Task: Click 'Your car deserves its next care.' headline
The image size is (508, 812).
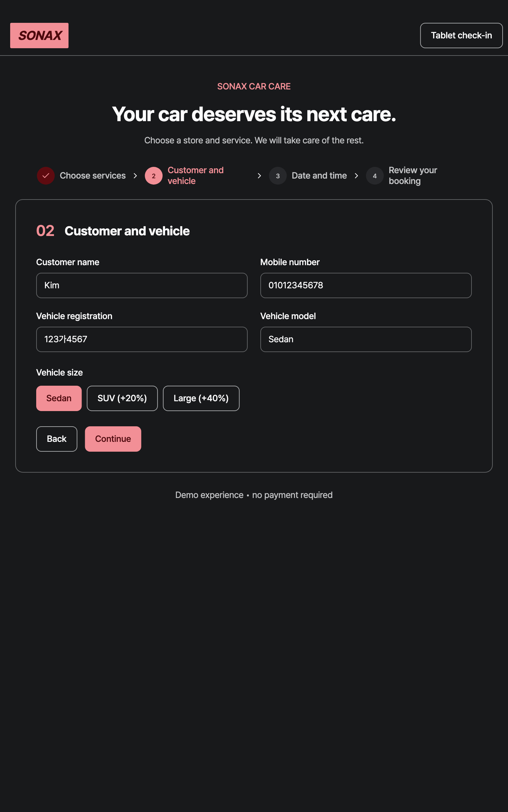Action: tap(254, 115)
